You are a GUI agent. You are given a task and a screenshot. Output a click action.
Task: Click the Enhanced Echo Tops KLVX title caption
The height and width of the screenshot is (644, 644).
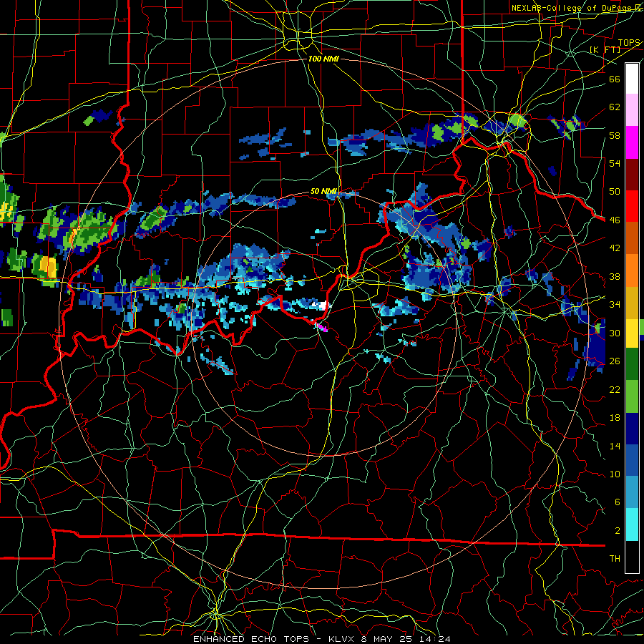tap(321, 639)
